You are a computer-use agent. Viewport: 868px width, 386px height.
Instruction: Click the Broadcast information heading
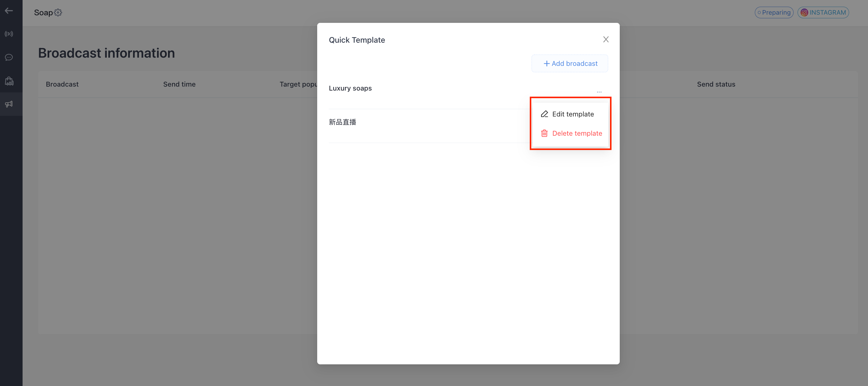pyautogui.click(x=106, y=53)
